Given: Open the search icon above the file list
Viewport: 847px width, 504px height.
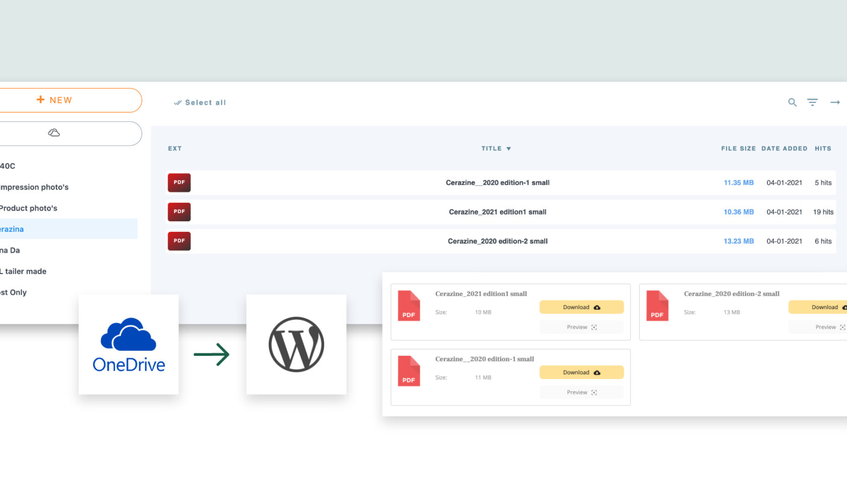Looking at the screenshot, I should (x=792, y=102).
